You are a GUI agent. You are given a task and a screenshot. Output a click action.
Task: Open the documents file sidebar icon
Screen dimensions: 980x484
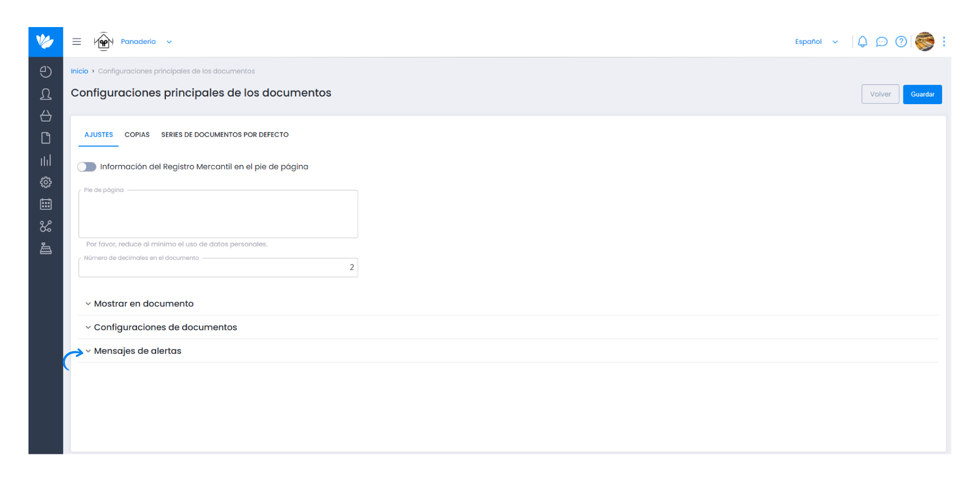[x=46, y=138]
